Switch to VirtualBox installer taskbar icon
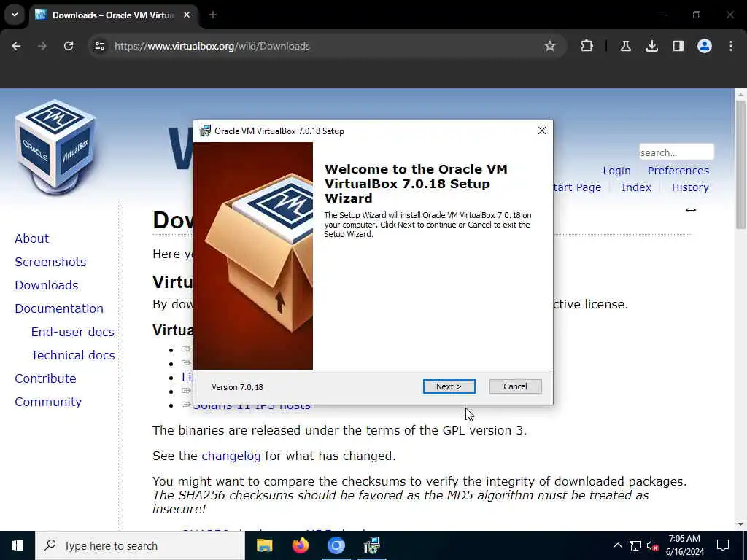 click(x=371, y=545)
